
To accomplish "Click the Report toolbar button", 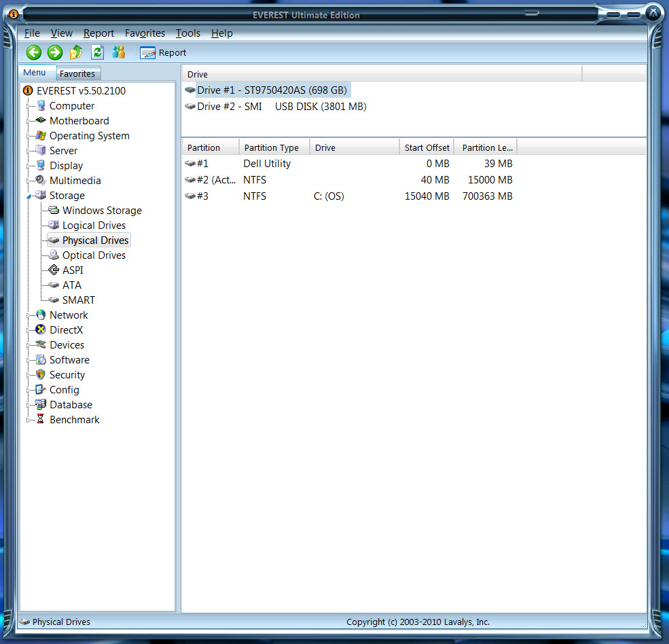I will 164,53.
